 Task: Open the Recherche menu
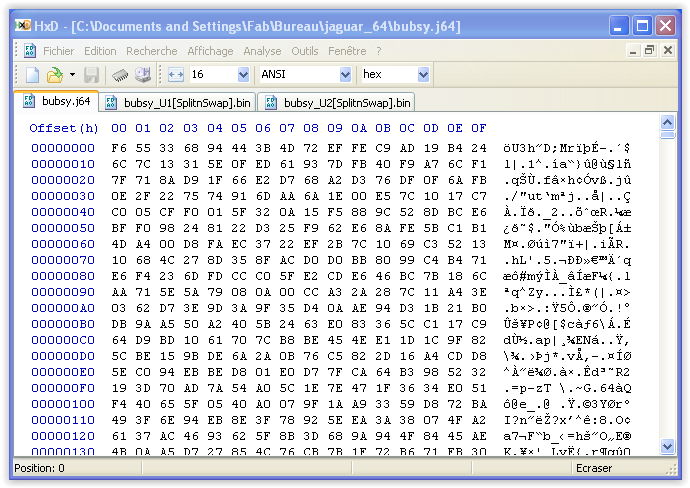click(x=151, y=51)
